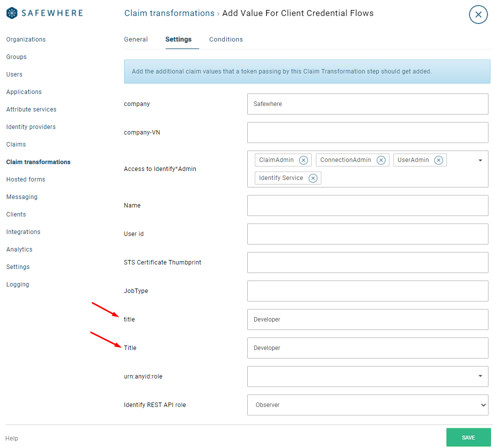Image resolution: width=493 pixels, height=448 pixels.
Task: Remove the UserAdmin tag
Action: (x=438, y=160)
